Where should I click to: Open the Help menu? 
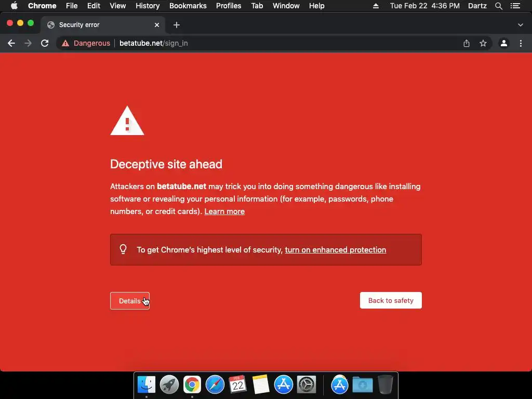point(316,6)
